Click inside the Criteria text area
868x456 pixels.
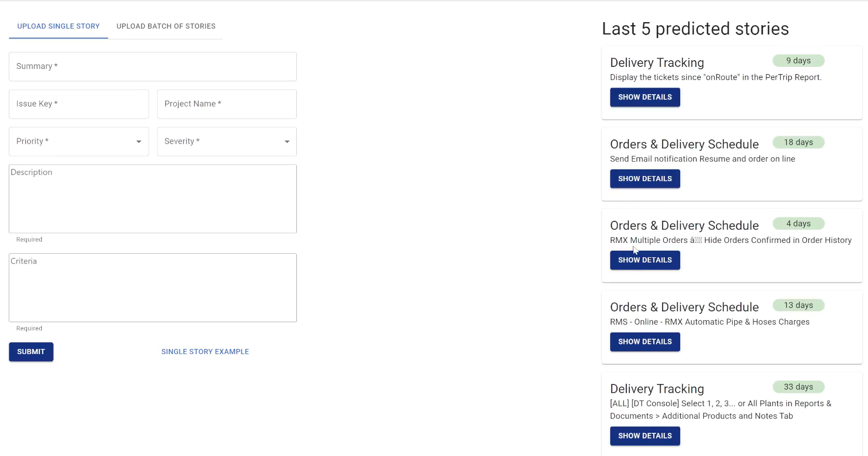[152, 288]
